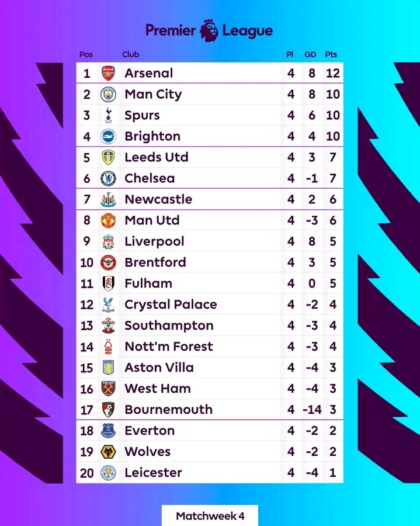Image resolution: width=420 pixels, height=526 pixels.
Task: Click the Chelsea lion crest
Action: point(108,178)
